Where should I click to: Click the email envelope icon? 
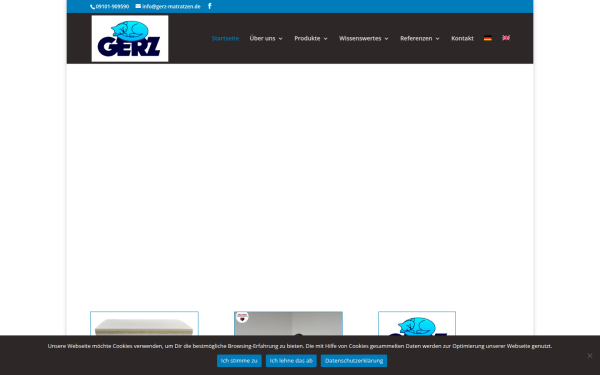[138, 6]
